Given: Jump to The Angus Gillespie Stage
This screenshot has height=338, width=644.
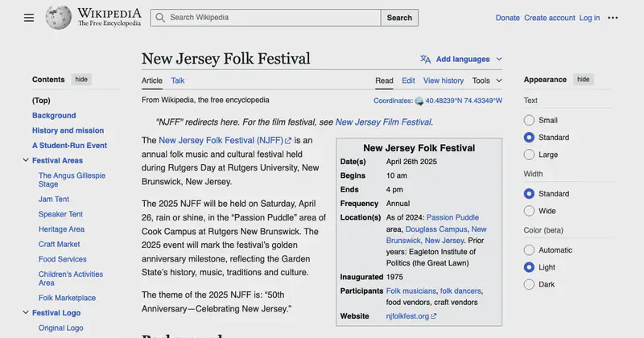Looking at the screenshot, I should [x=72, y=179].
